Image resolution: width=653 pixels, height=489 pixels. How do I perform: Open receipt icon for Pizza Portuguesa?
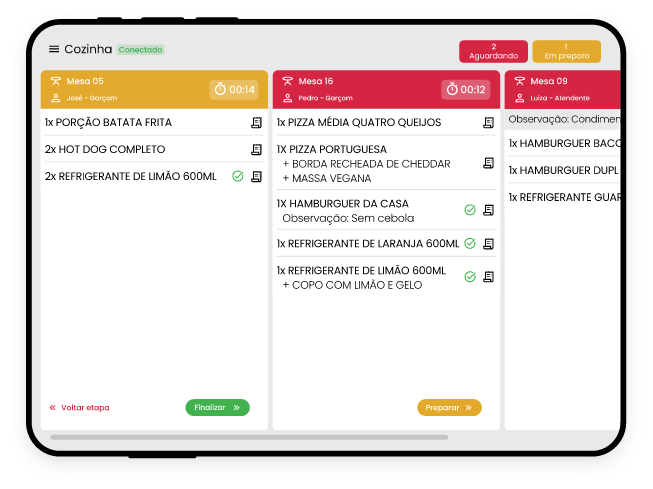[x=489, y=163]
